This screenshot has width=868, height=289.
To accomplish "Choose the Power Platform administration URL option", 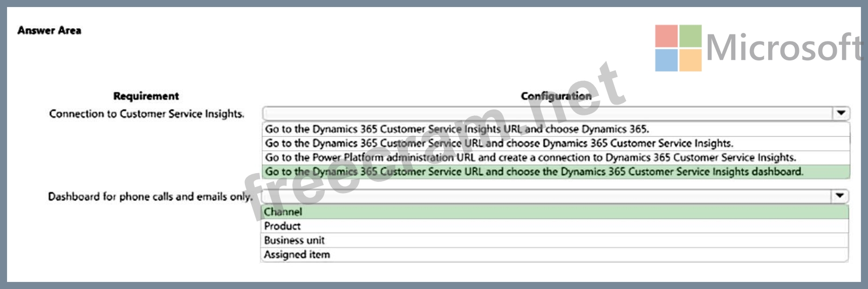I will (x=530, y=157).
